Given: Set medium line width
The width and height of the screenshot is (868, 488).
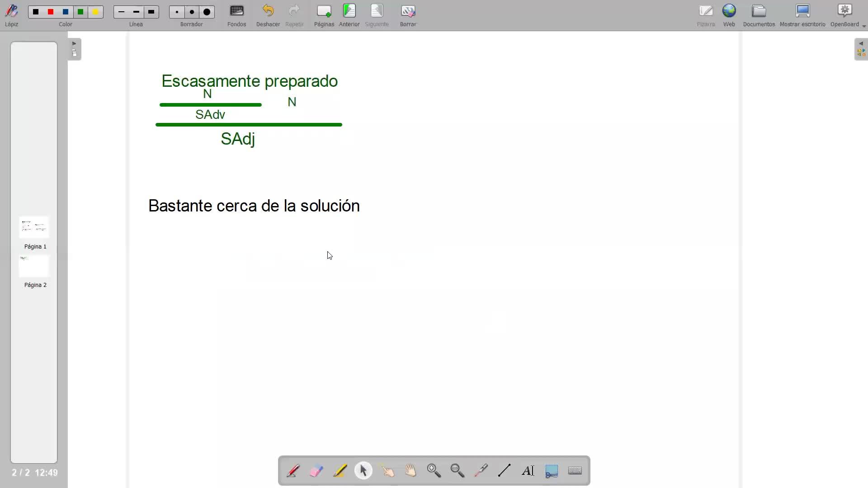Looking at the screenshot, I should pyautogui.click(x=136, y=12).
